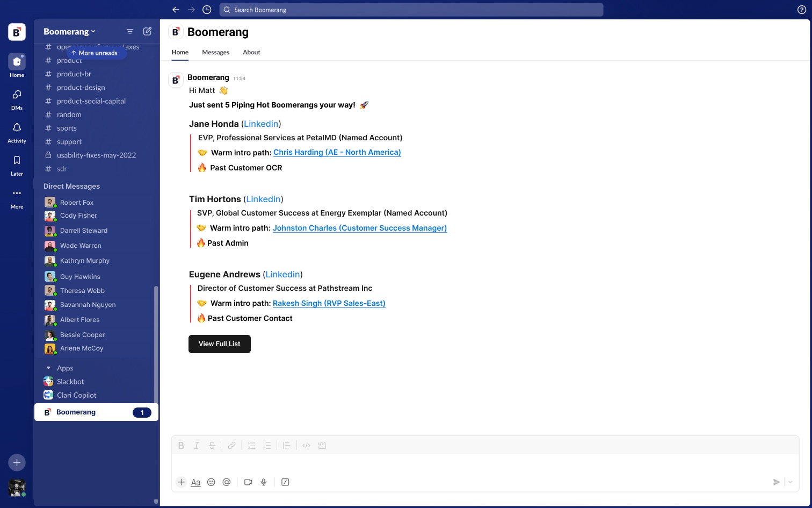Click in the message composer text area

click(485, 464)
